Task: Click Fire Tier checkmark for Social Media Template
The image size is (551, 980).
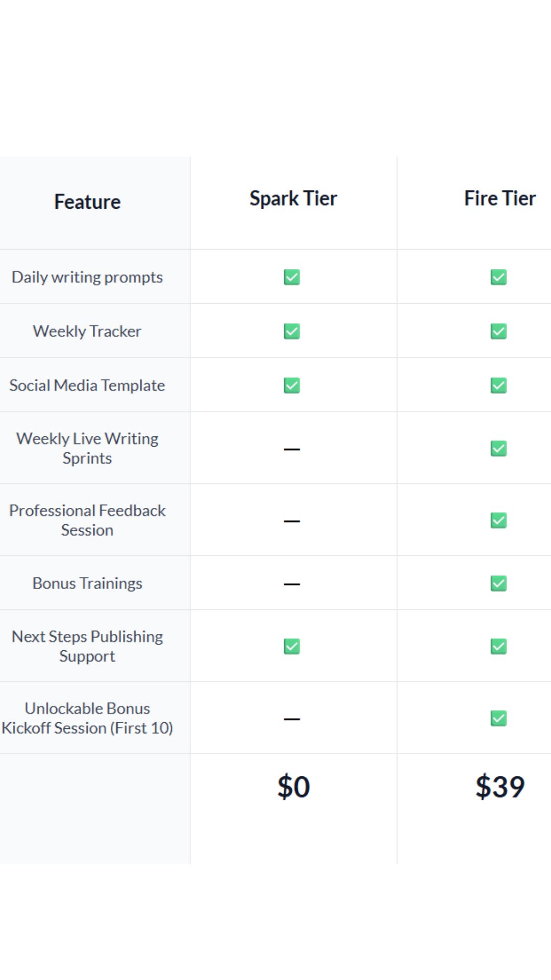Action: coord(498,385)
